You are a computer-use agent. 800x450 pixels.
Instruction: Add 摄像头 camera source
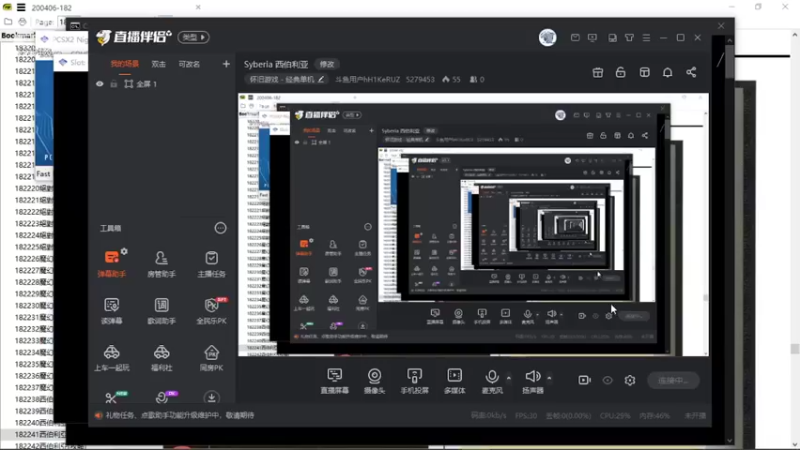pyautogui.click(x=374, y=381)
